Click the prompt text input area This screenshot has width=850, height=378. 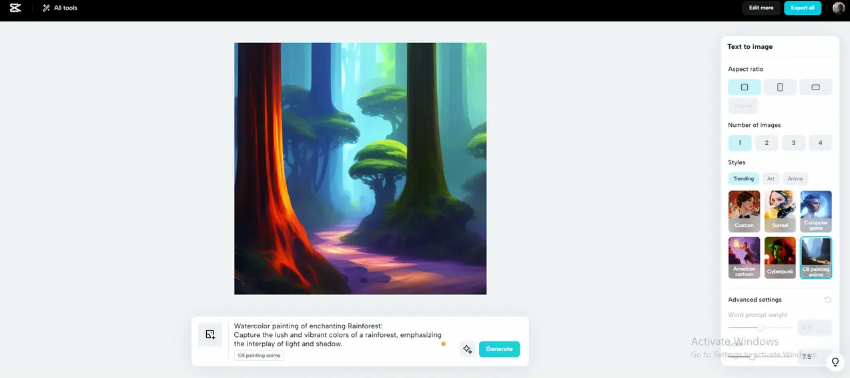tap(338, 335)
